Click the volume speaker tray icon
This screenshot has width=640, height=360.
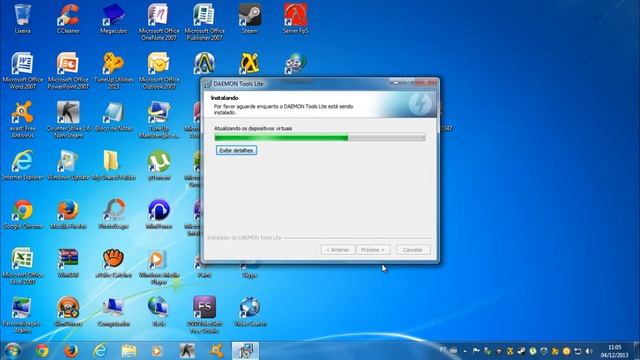(589, 351)
